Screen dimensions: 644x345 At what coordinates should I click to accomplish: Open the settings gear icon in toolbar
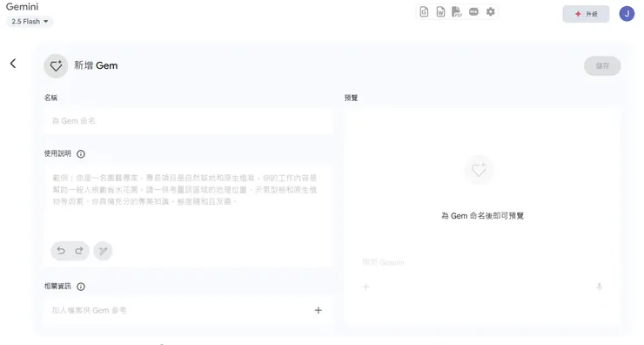click(490, 12)
